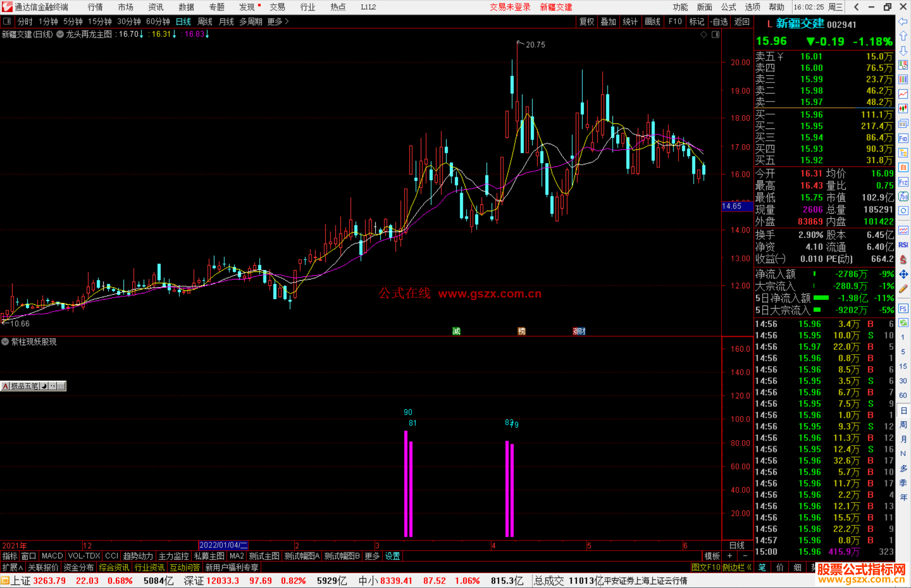Click the RSI indicator icon
The height and width of the screenshot is (588, 911).
(903, 245)
